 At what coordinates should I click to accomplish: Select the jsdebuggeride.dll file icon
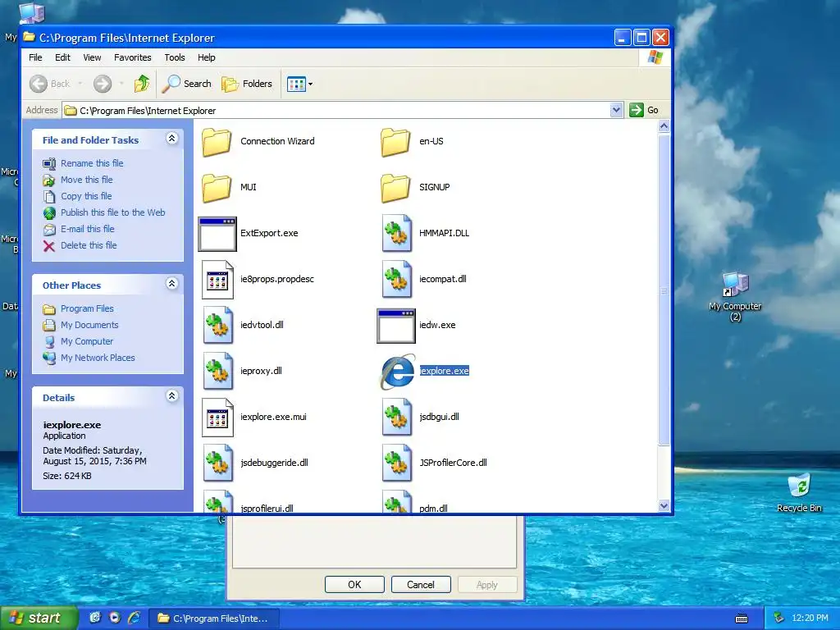[x=218, y=463]
